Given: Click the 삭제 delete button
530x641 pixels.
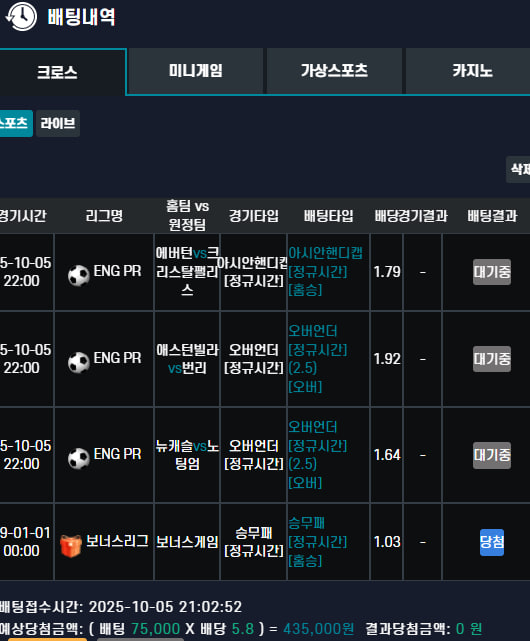Looking at the screenshot, I should [518, 169].
